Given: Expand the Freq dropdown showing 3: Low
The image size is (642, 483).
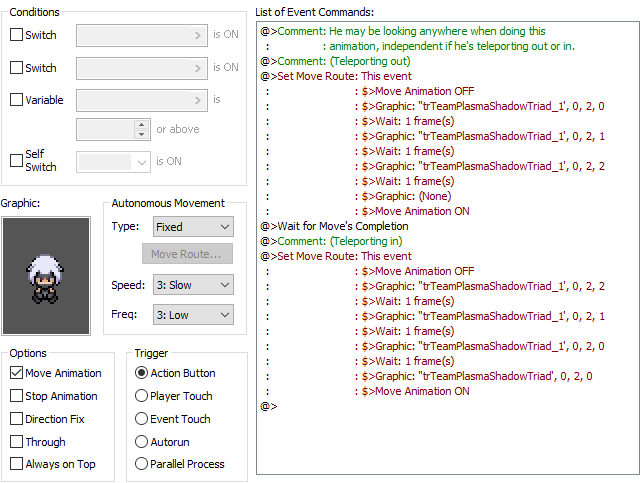Looking at the screenshot, I should click(x=192, y=315).
